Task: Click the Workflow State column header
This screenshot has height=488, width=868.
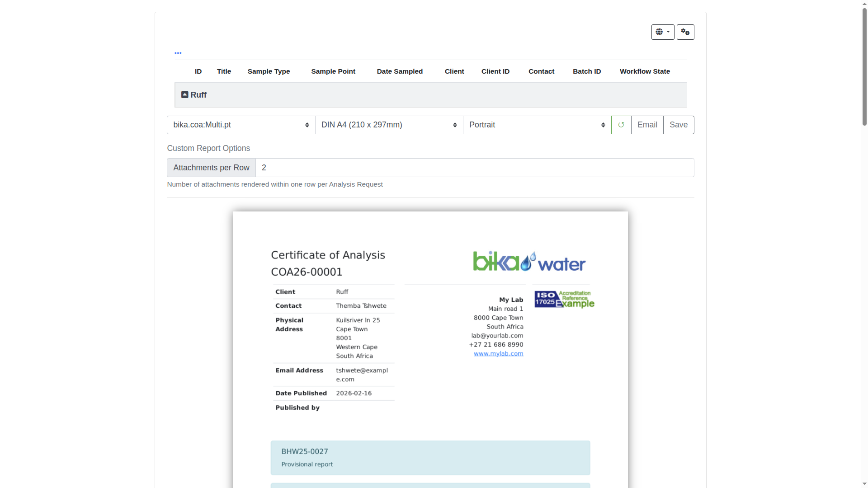Action: click(645, 71)
